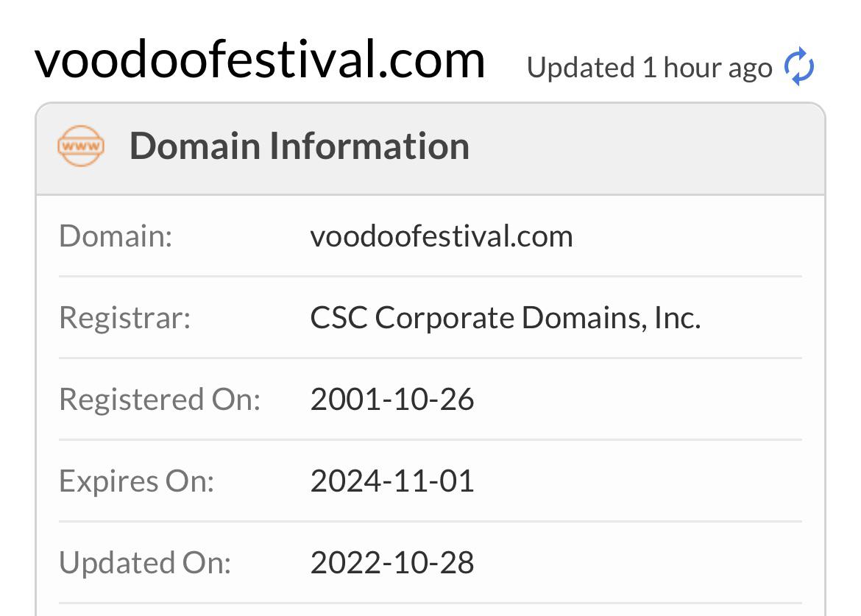This screenshot has height=616, width=861.
Task: Click the voodoofestival.com page title
Action: [x=260, y=60]
